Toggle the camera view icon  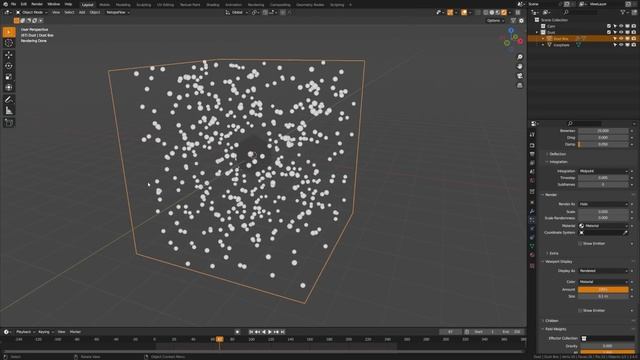pos(520,76)
